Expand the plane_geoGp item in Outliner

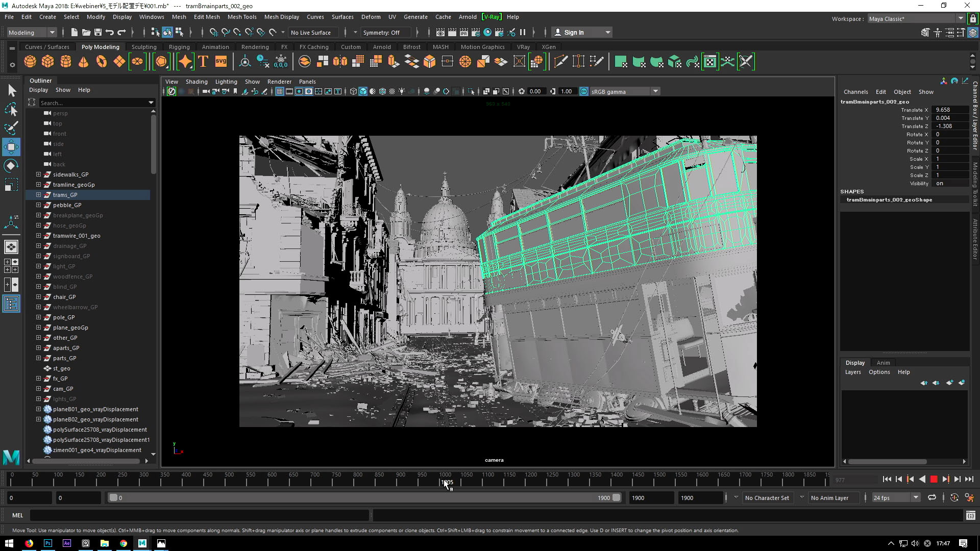pos(38,327)
